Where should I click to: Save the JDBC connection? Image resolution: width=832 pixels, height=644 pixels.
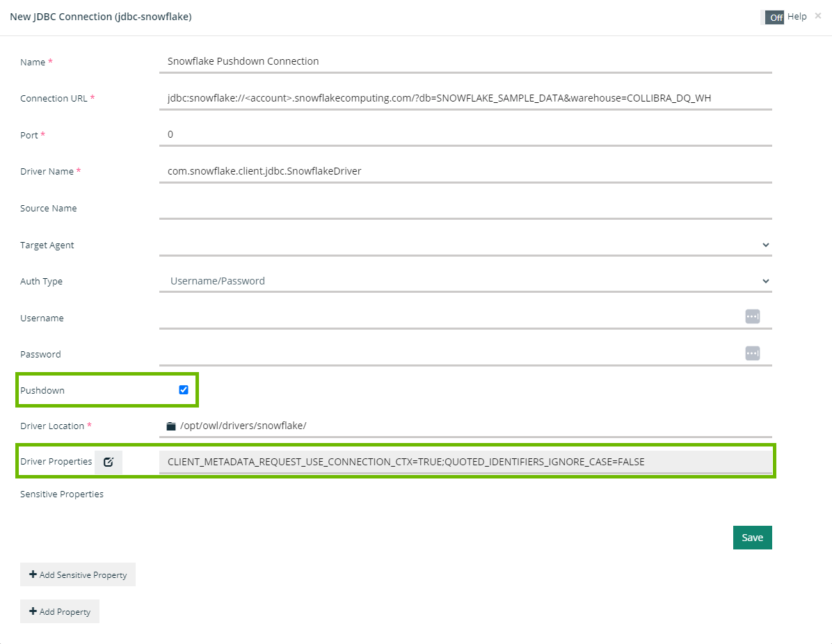[x=753, y=538]
